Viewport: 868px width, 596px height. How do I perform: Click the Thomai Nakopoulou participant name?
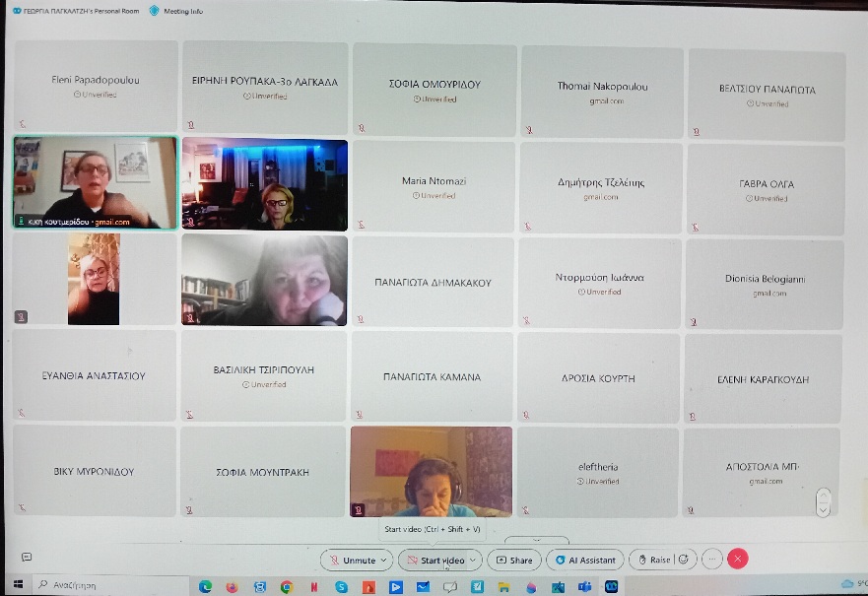(x=602, y=86)
